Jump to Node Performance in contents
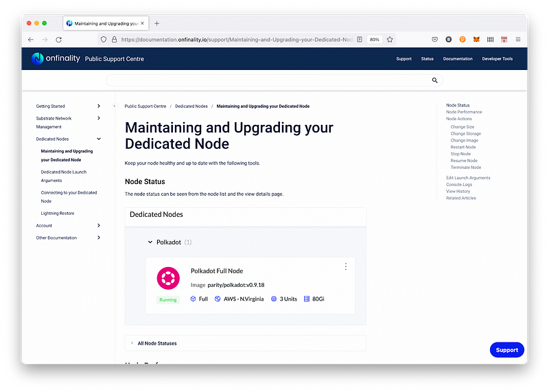Viewport: 549px width, 392px height. [x=464, y=112]
